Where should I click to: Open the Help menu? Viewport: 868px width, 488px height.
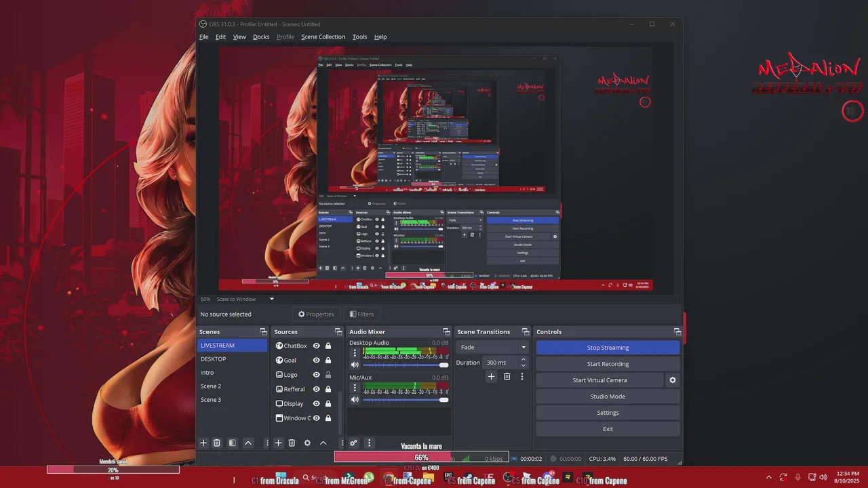(x=380, y=37)
